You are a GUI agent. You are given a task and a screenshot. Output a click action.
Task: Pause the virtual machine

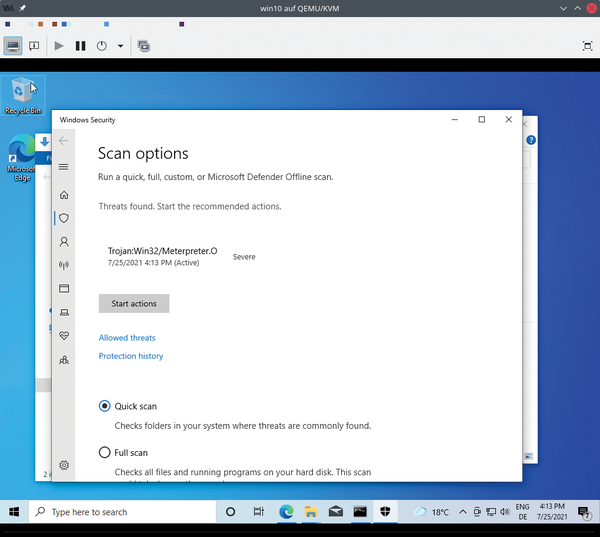[x=80, y=46]
